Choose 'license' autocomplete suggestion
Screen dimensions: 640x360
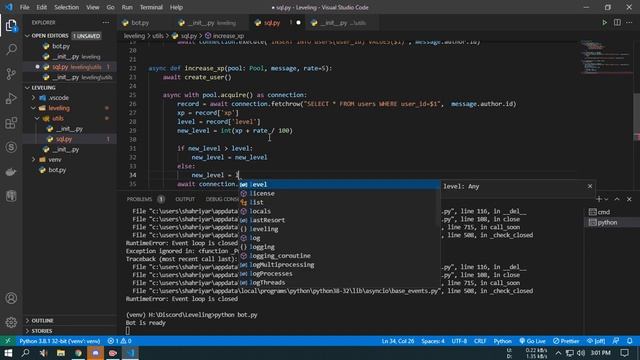click(x=340, y=193)
